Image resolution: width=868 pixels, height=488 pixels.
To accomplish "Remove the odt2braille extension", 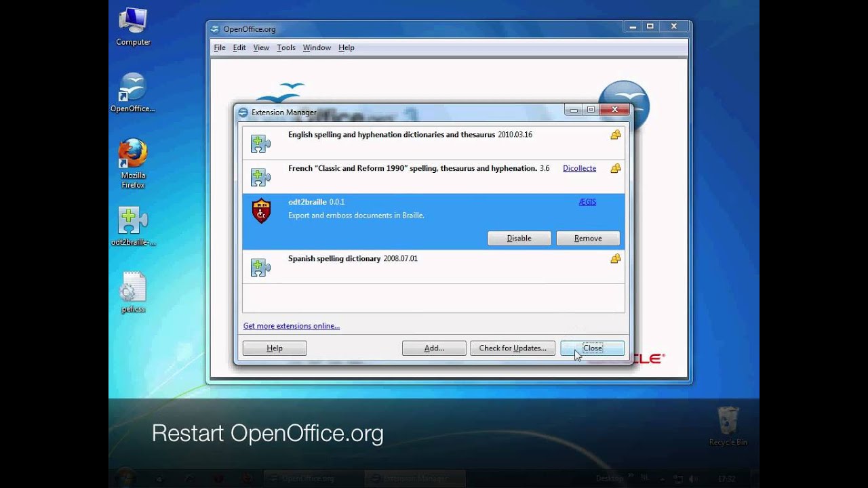I will [x=588, y=238].
